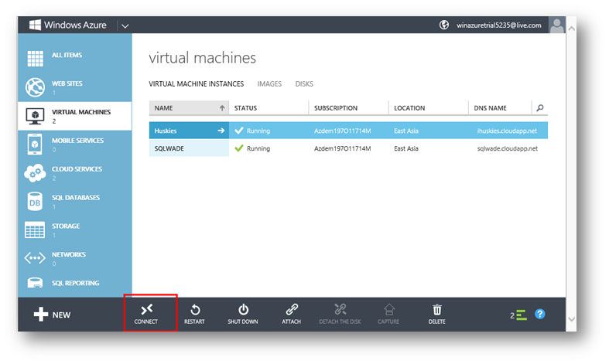This screenshot has width=609, height=364.
Task: Select the Huskies virtual machine name
Action: [x=166, y=131]
